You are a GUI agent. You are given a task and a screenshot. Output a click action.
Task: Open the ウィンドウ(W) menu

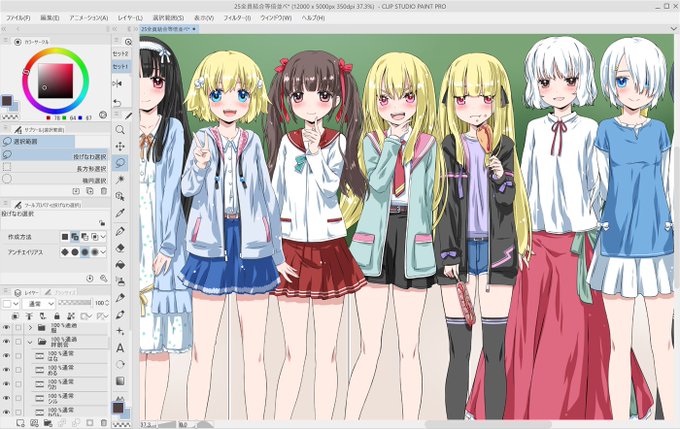point(276,18)
